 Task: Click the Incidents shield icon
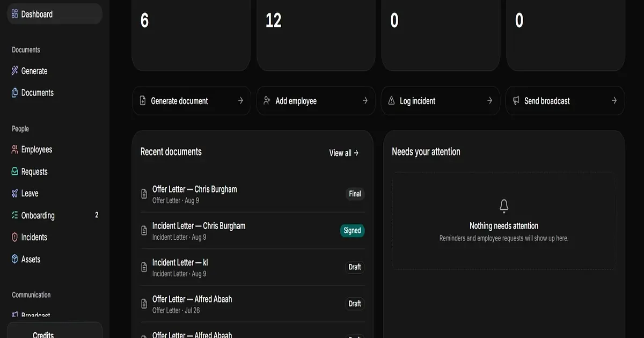tap(15, 237)
